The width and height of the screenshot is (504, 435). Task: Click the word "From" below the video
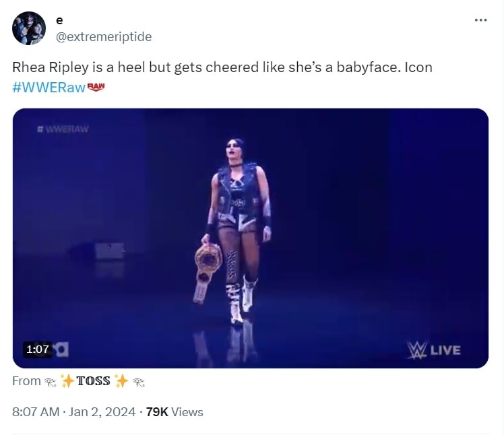26,381
